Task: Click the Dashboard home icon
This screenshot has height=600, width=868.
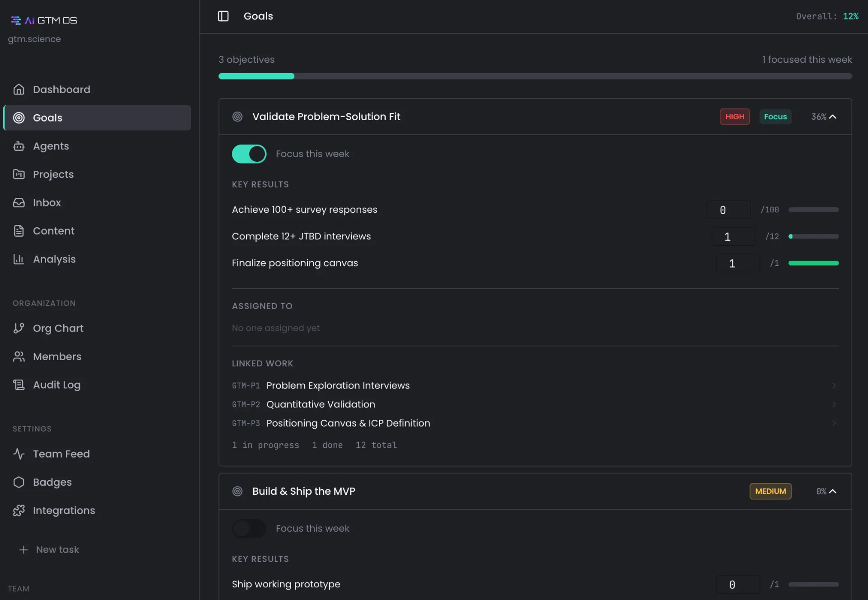Action: click(19, 89)
